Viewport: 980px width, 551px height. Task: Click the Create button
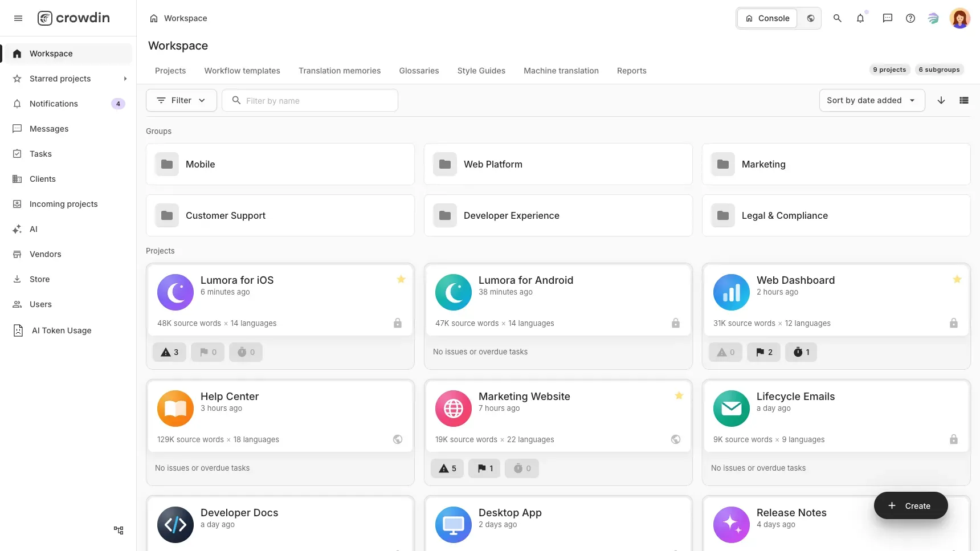910,505
